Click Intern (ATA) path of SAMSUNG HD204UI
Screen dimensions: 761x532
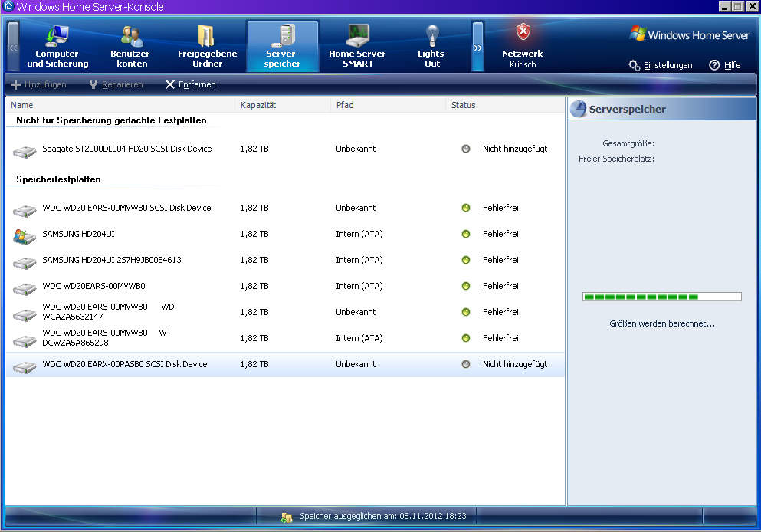[x=359, y=234]
